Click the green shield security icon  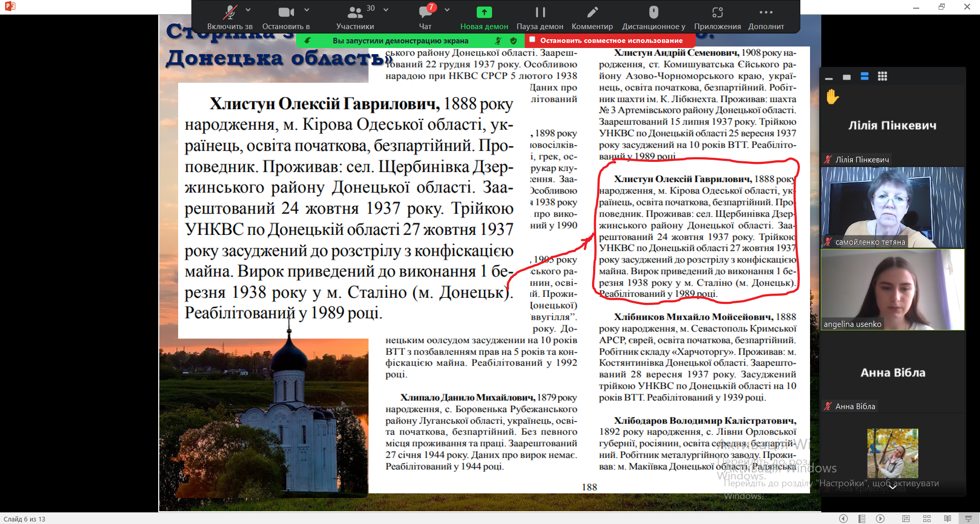coord(513,40)
